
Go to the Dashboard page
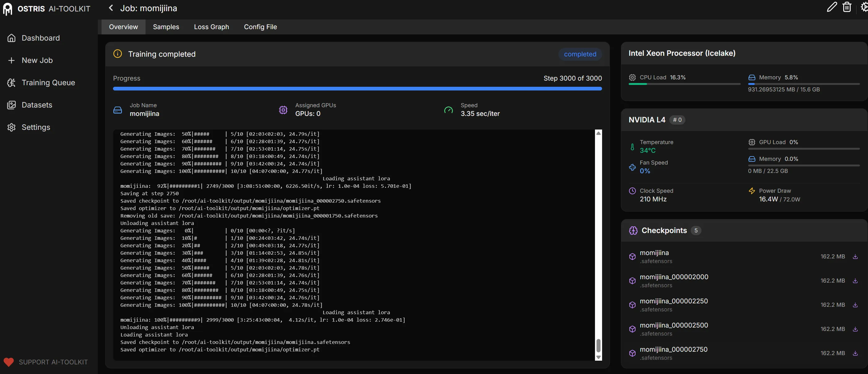click(41, 38)
